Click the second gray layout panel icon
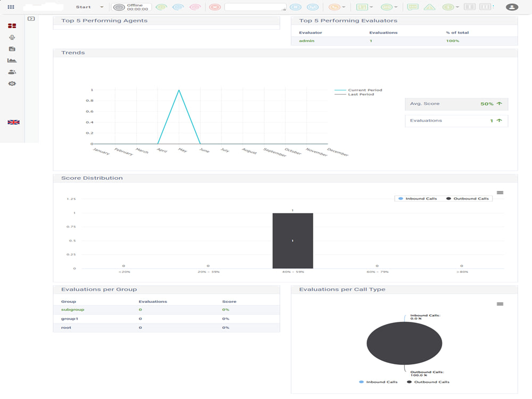Image resolution: width=532 pixels, height=399 pixels. 485,7
